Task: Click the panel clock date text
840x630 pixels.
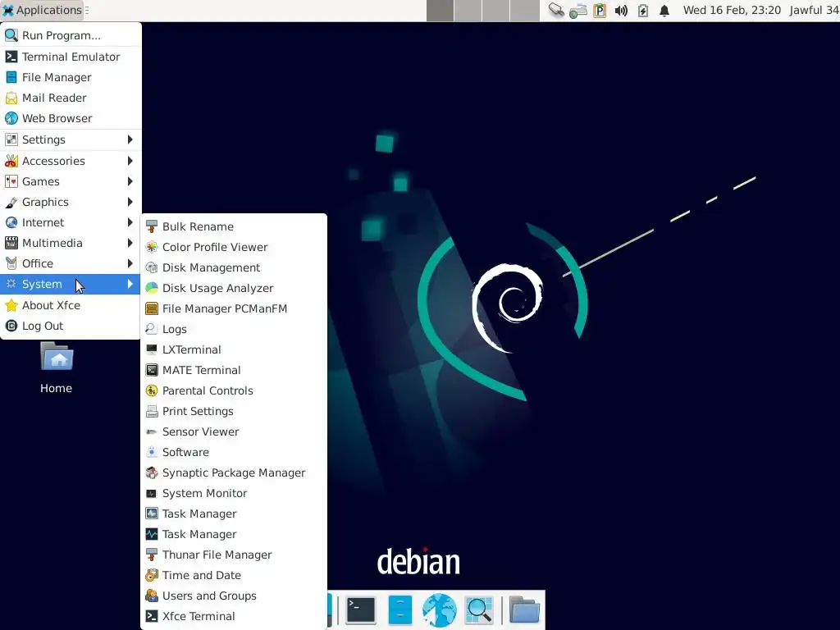Action: tap(732, 10)
